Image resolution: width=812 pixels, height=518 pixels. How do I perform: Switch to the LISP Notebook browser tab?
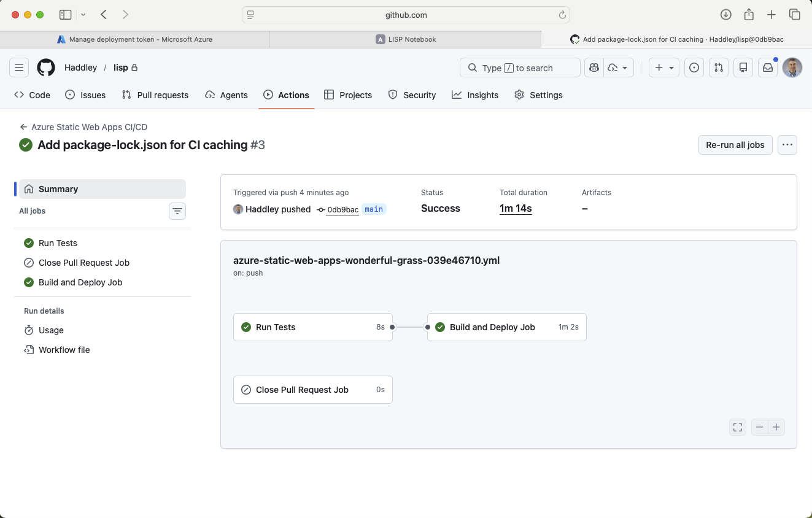pyautogui.click(x=405, y=39)
